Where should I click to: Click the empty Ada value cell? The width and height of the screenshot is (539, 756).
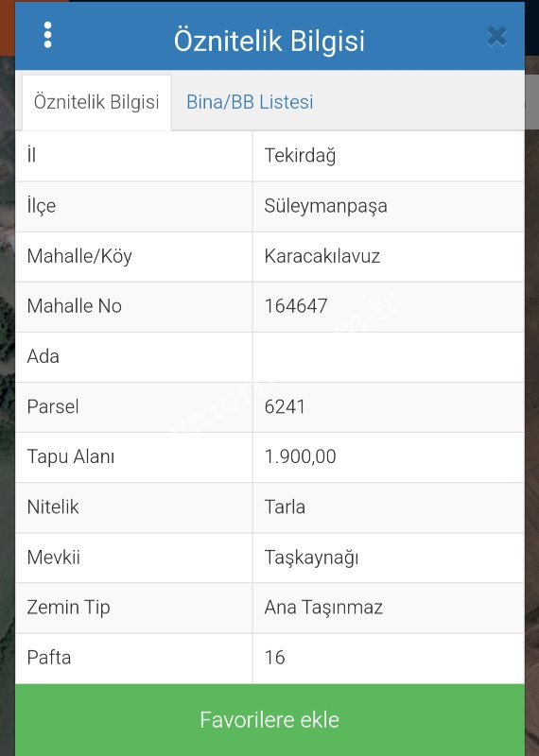tap(389, 357)
